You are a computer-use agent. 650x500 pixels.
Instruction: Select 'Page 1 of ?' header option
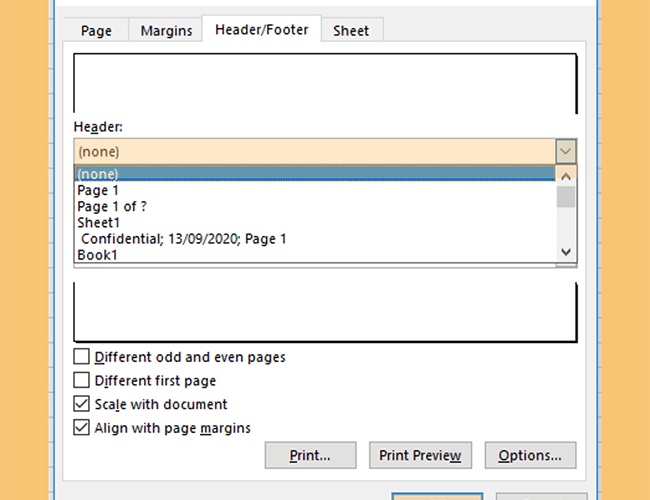click(x=315, y=206)
